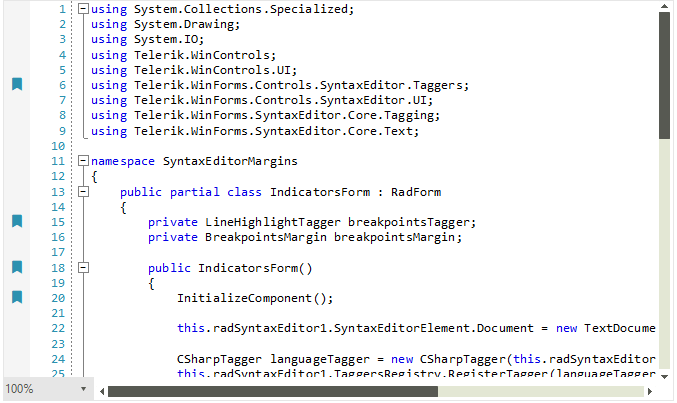Collapse the using directives block at line 1
Viewport: 677px width, 403px height.
[83, 9]
